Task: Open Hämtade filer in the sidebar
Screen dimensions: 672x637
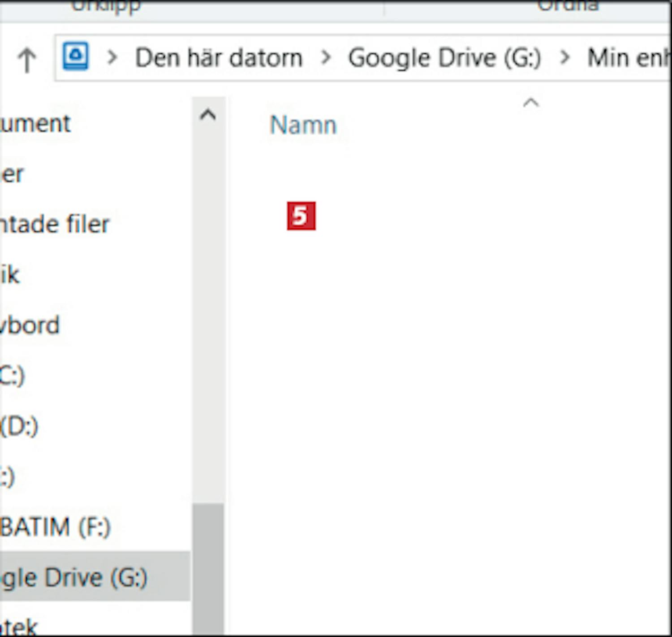Action: [x=54, y=224]
